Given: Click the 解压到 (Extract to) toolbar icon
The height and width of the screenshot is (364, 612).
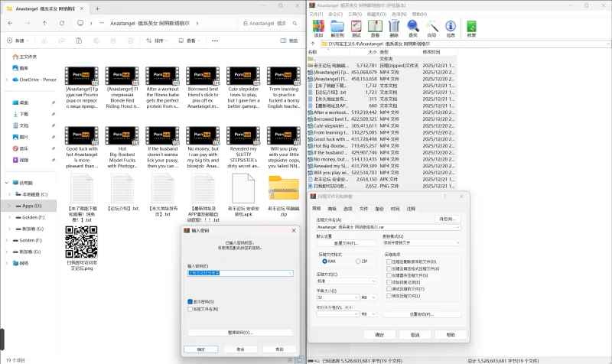Looking at the screenshot, I should coord(337,28).
